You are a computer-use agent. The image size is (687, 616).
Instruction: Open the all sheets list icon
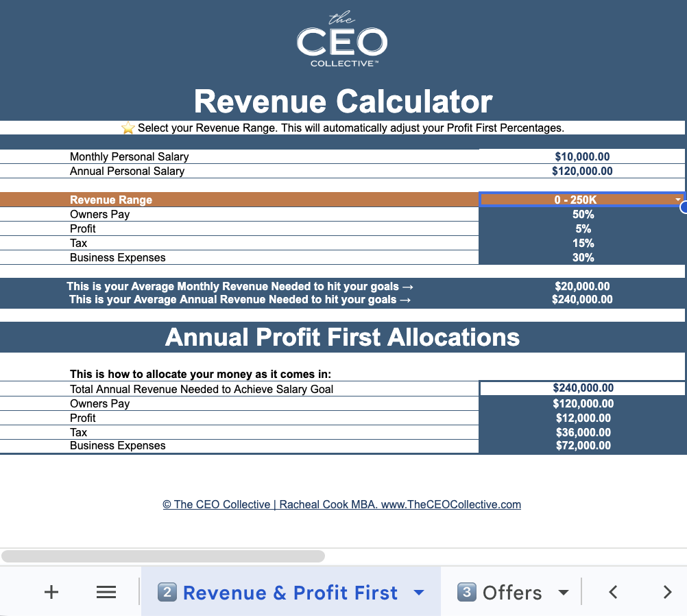[106, 592]
